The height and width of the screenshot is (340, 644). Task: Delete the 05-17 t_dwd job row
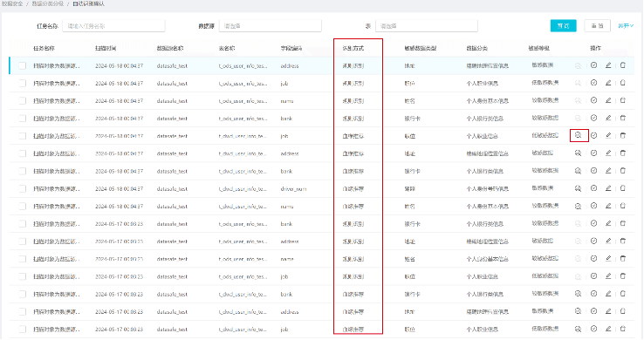623,329
